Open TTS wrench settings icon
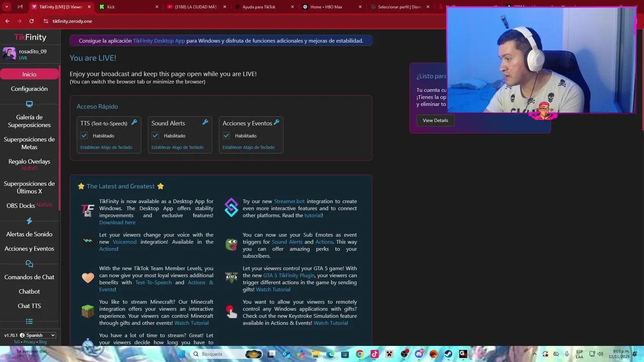This screenshot has height=362, width=644. point(134,122)
